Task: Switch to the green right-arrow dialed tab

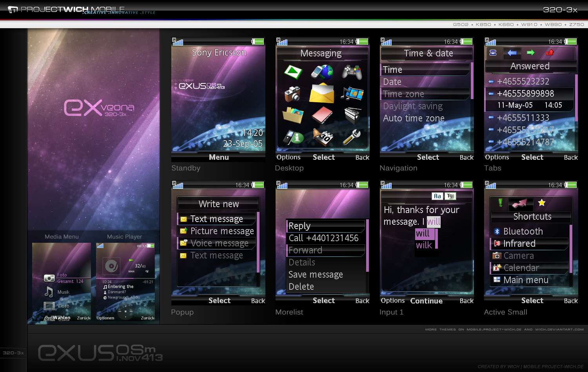Action: tap(531, 53)
